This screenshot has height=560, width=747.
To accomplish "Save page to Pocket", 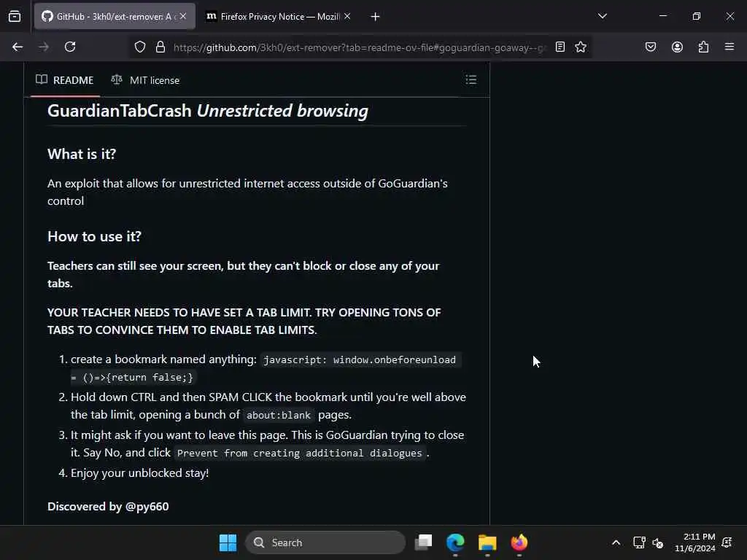I will tap(651, 47).
